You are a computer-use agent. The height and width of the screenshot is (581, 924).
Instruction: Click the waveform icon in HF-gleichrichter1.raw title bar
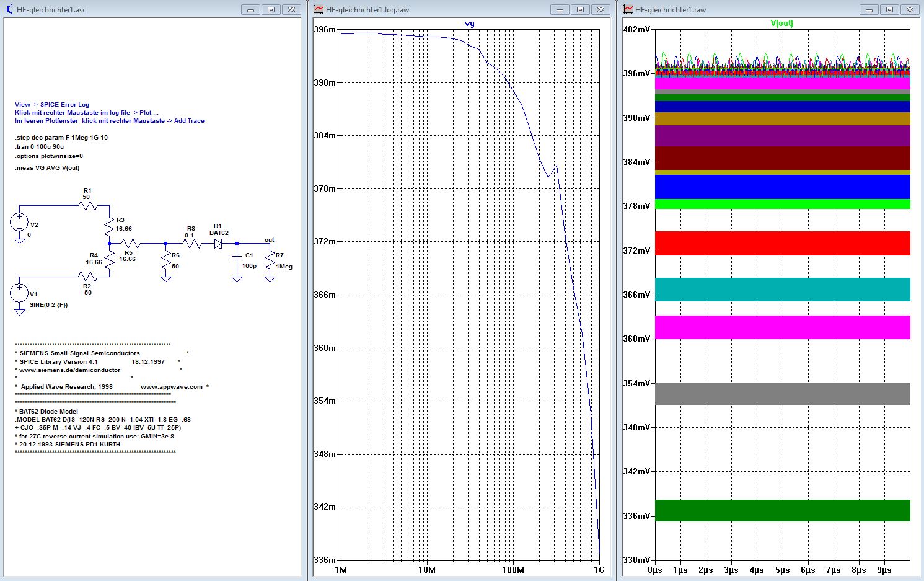(628, 10)
